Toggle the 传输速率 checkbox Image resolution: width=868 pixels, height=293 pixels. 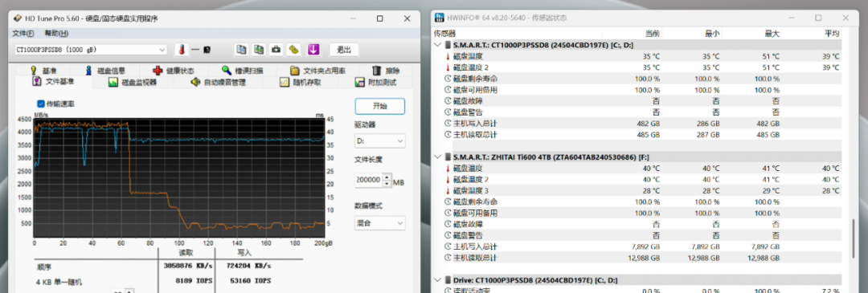pos(41,104)
